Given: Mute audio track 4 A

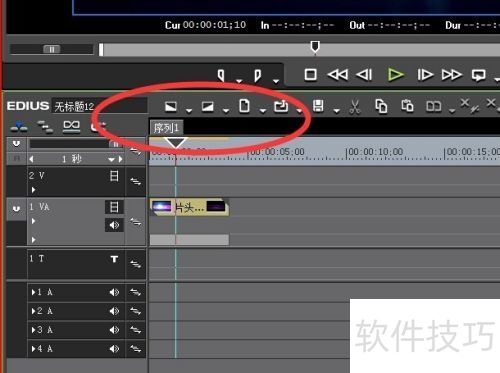Looking at the screenshot, I should click(x=114, y=349).
